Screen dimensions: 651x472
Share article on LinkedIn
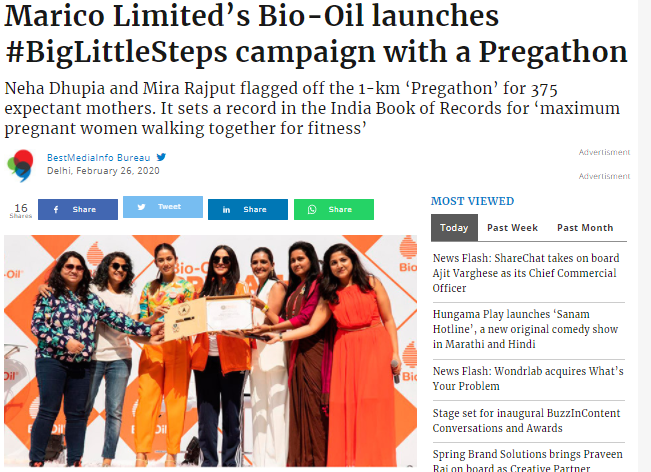click(x=248, y=210)
